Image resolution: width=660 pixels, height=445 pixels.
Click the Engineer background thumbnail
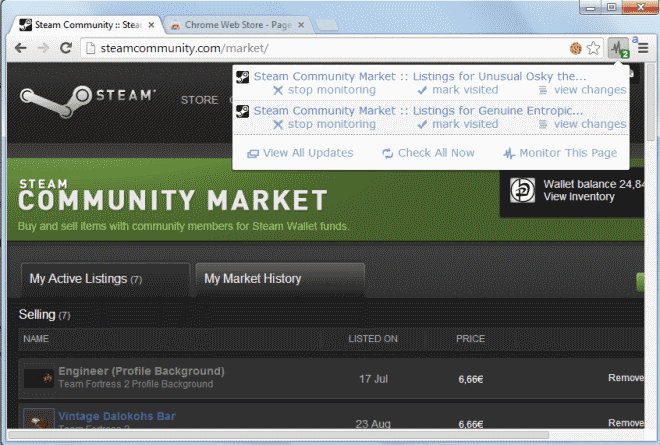click(x=39, y=378)
